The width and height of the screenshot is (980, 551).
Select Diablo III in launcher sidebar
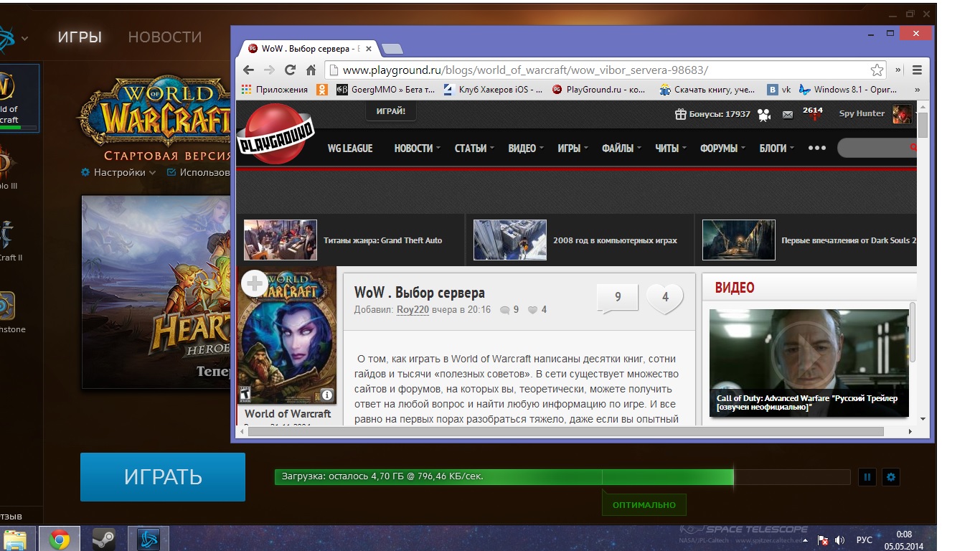tap(9, 166)
